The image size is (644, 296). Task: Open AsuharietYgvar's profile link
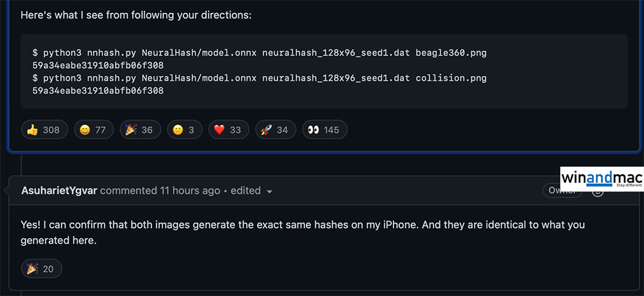pyautogui.click(x=59, y=190)
